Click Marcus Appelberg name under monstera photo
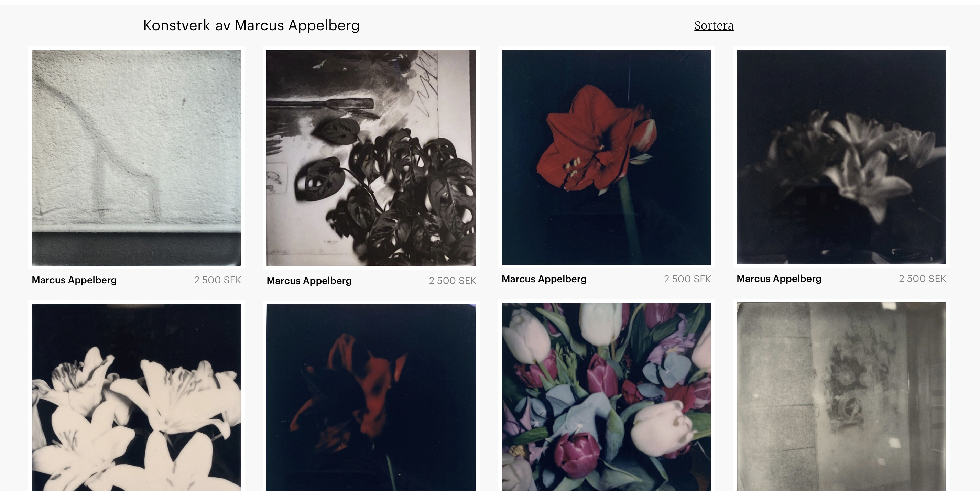The image size is (980, 491). click(x=309, y=281)
